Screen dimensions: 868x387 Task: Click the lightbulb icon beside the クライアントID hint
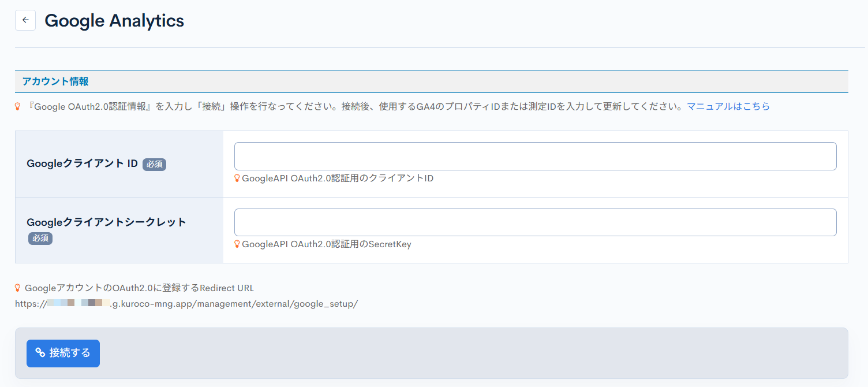(237, 178)
